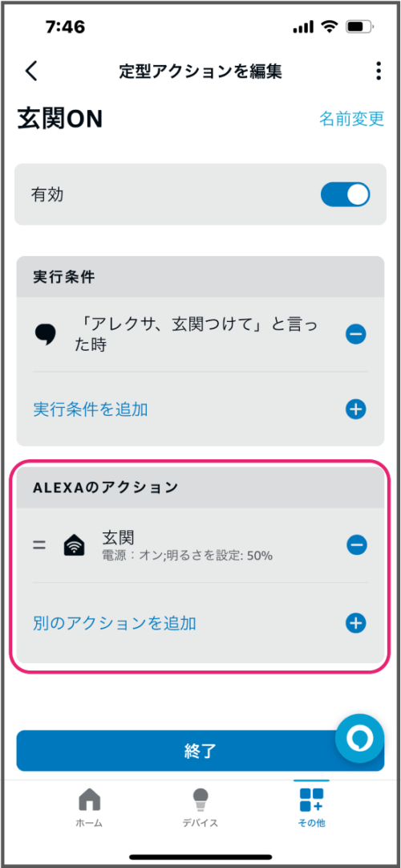401x868 pixels.
Task: Select the 玄関 smart home device icon
Action: pyautogui.click(x=74, y=546)
